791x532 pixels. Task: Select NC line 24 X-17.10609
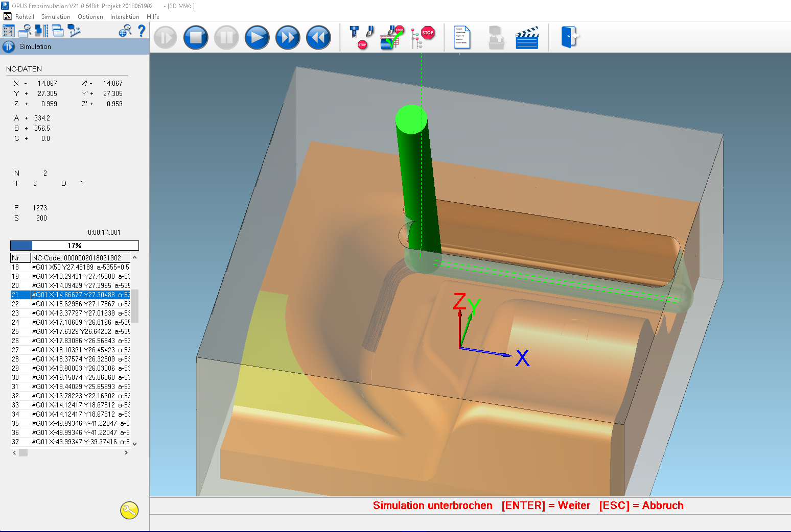pos(71,322)
